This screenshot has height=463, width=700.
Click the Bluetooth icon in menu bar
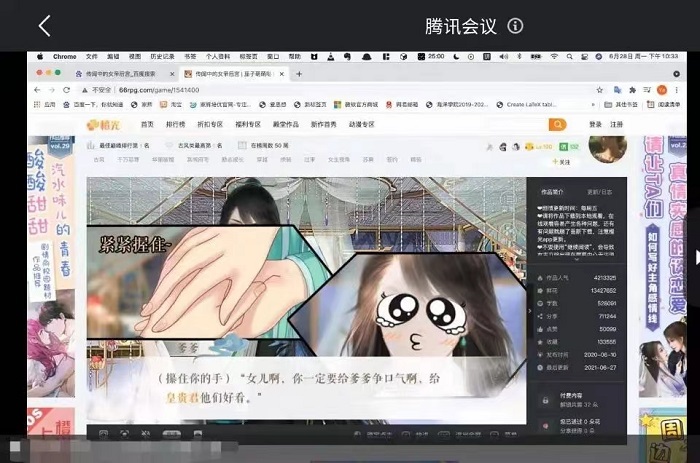[519, 57]
